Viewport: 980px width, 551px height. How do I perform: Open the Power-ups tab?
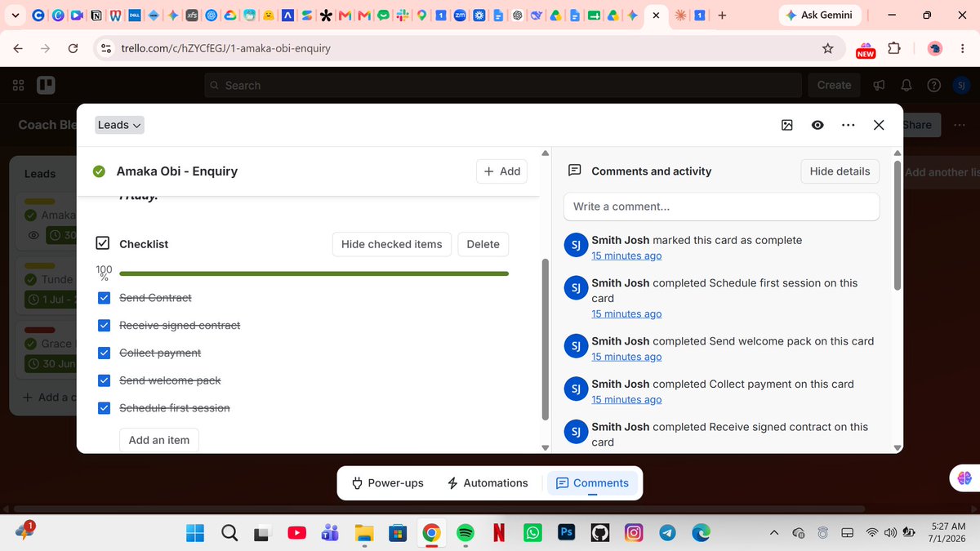tap(387, 483)
